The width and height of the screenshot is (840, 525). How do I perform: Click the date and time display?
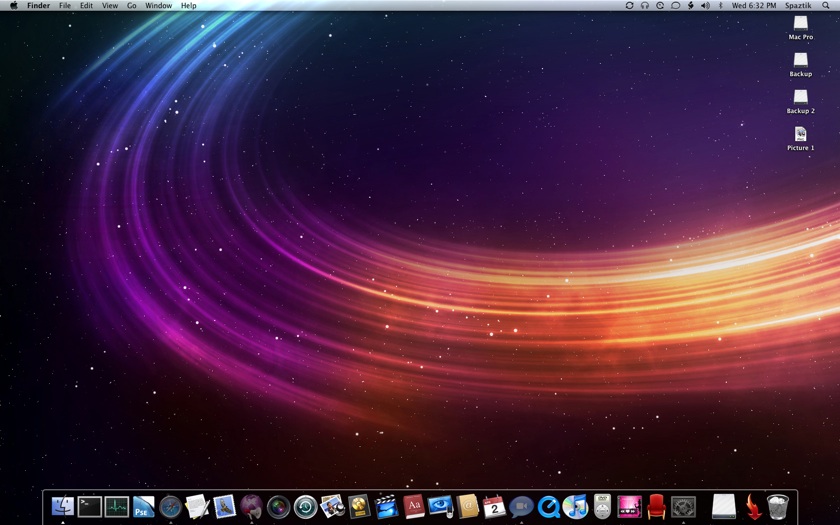753,6
